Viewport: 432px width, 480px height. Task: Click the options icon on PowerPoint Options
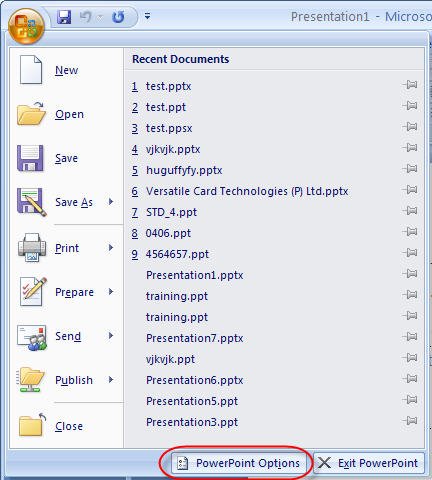click(182, 463)
